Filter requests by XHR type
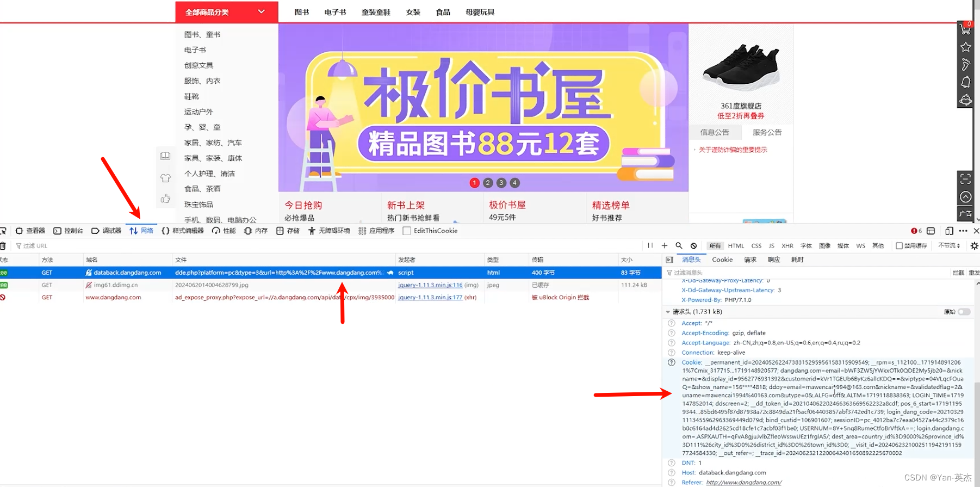 (x=787, y=246)
